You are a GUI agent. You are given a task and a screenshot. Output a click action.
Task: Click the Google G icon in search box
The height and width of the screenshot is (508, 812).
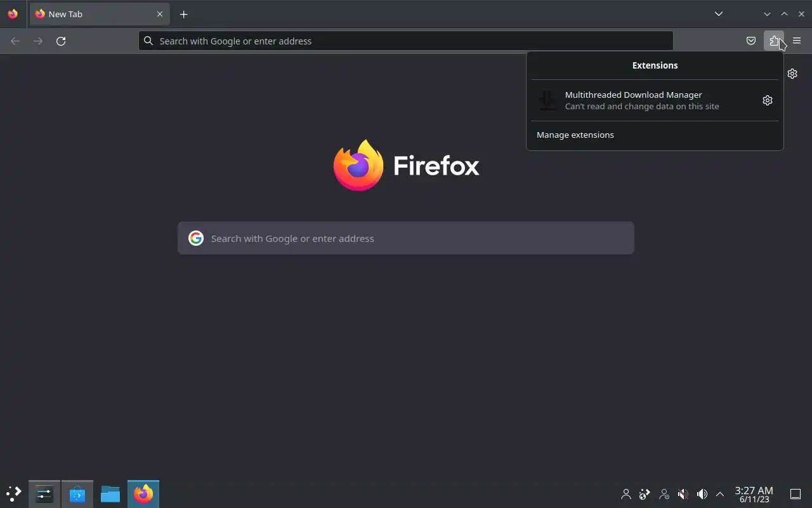pyautogui.click(x=196, y=238)
